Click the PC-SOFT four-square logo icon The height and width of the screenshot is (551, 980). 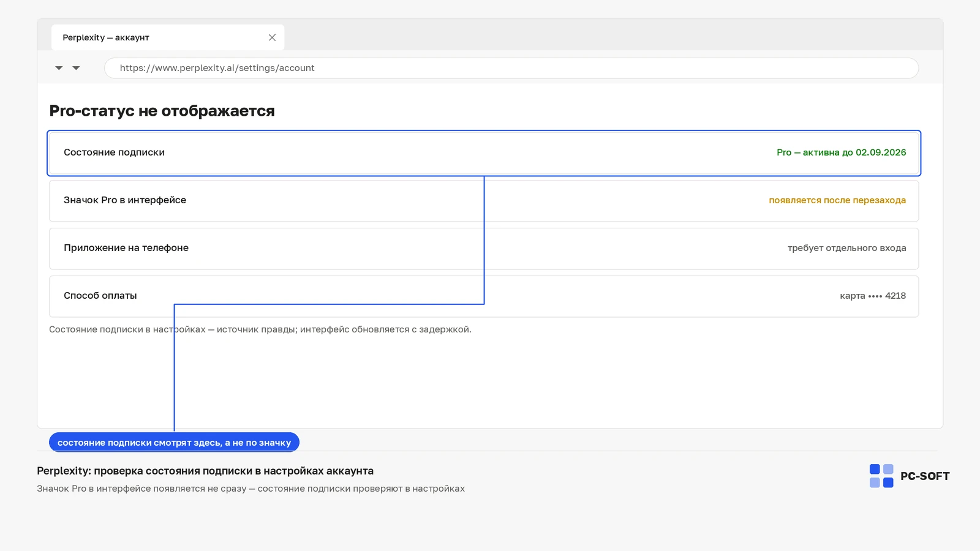point(881,476)
